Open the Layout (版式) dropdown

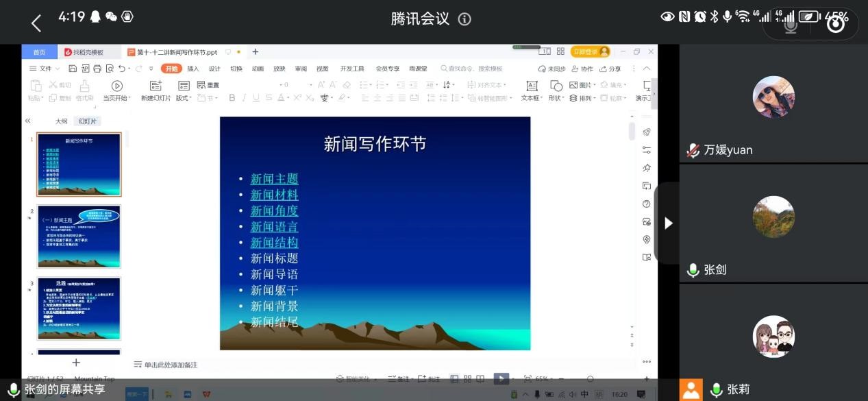(x=184, y=98)
